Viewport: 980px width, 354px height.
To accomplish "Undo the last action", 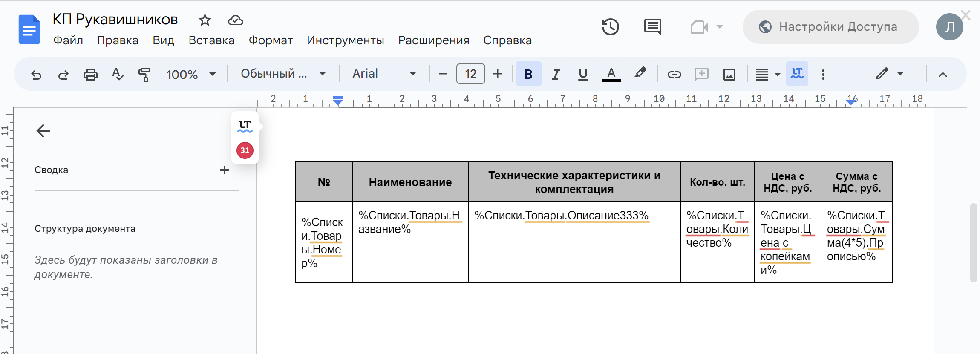I will point(36,75).
